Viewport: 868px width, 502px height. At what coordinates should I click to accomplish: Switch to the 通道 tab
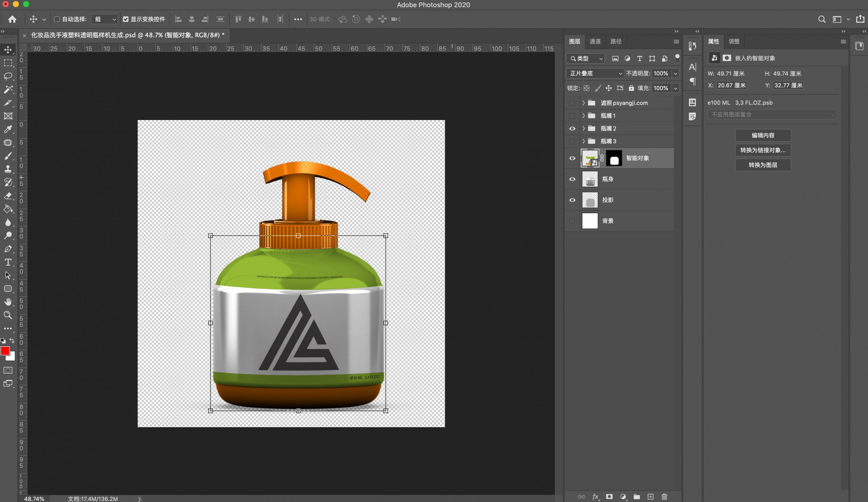(x=595, y=41)
